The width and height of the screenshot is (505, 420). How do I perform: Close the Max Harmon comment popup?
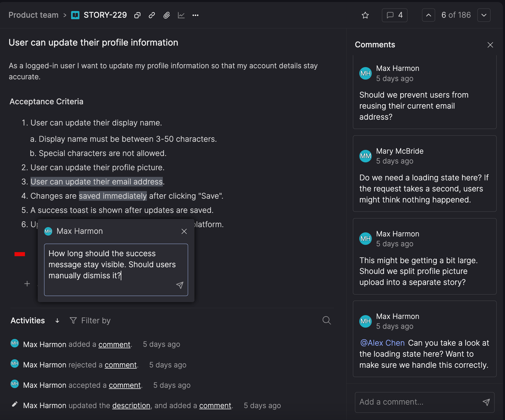(x=184, y=231)
